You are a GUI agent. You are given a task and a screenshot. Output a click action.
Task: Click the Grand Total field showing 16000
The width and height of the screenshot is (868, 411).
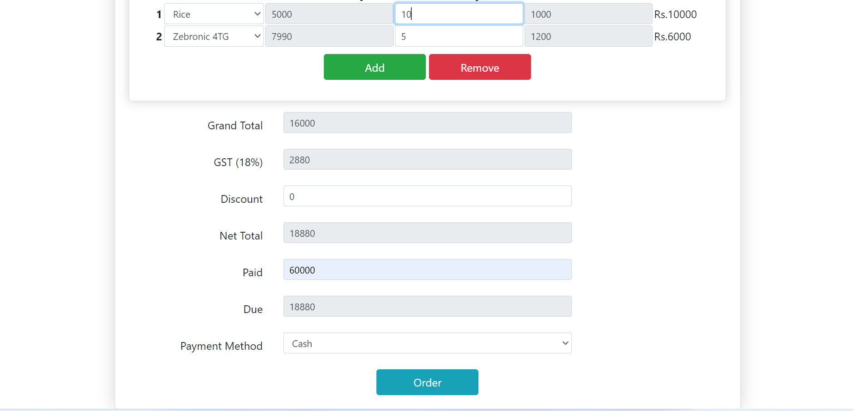coord(427,122)
